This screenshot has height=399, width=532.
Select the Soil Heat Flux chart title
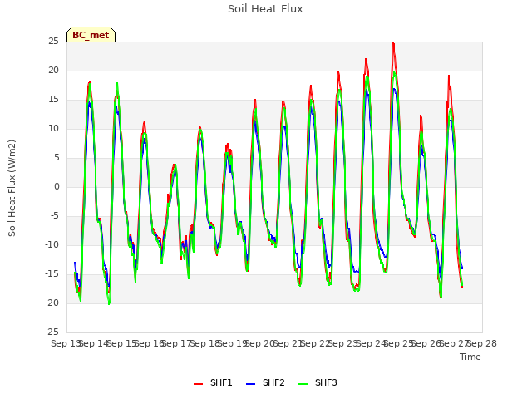[265, 9]
